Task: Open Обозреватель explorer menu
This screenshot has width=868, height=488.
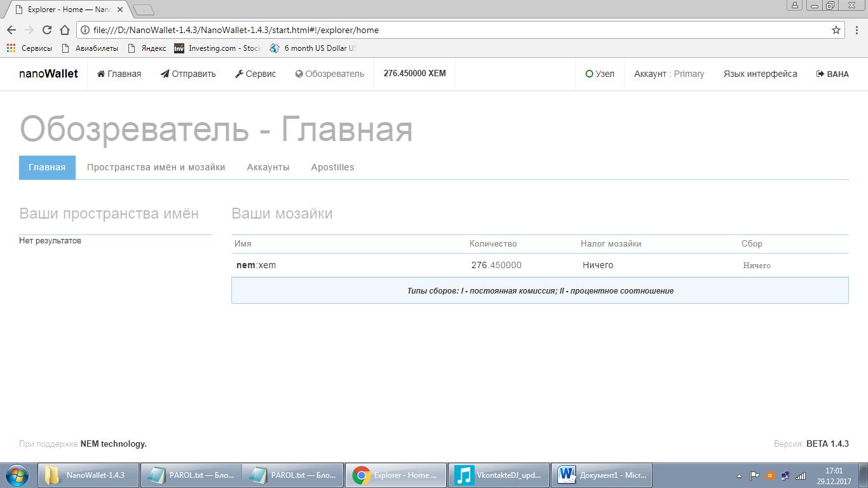Action: pyautogui.click(x=330, y=74)
